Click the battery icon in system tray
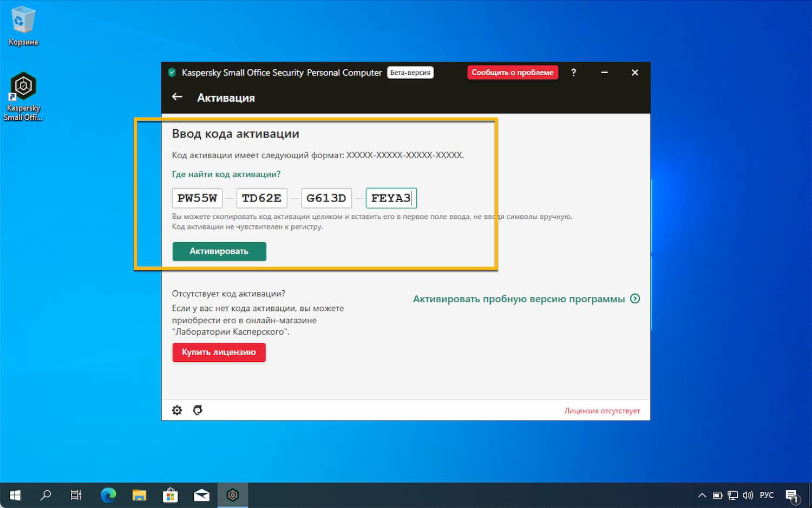The height and width of the screenshot is (508, 812). [717, 495]
